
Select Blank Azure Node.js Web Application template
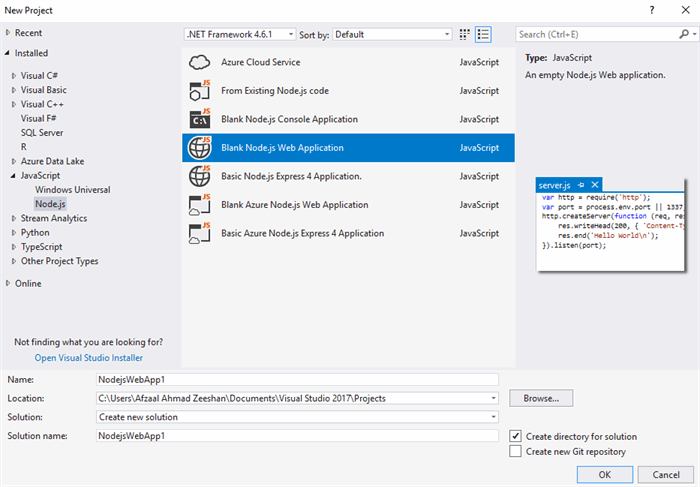tap(348, 205)
